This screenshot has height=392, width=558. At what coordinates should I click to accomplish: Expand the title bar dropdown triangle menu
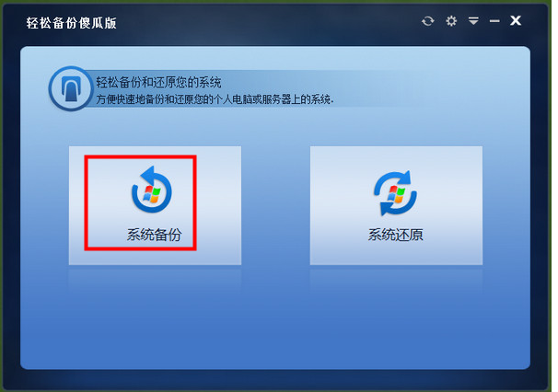[473, 20]
